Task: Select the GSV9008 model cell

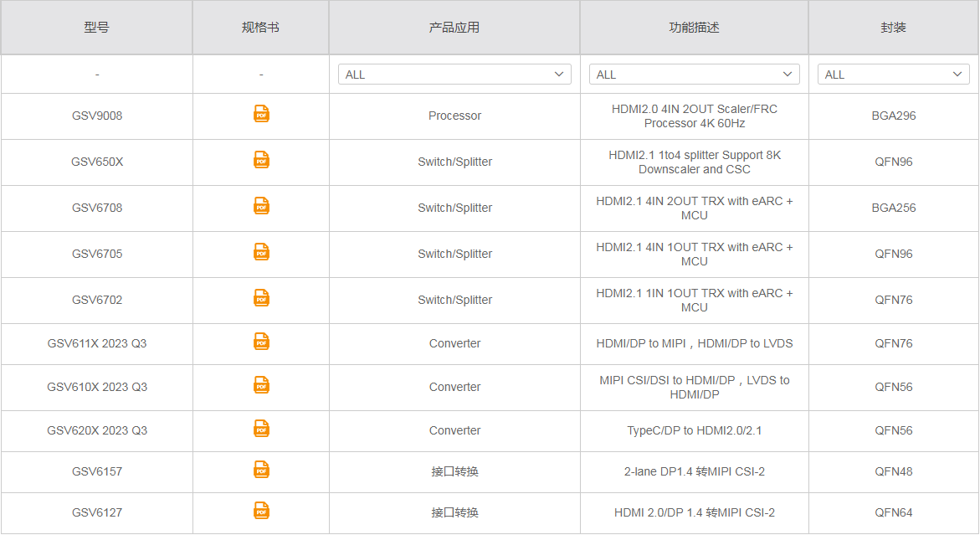Action: [97, 116]
